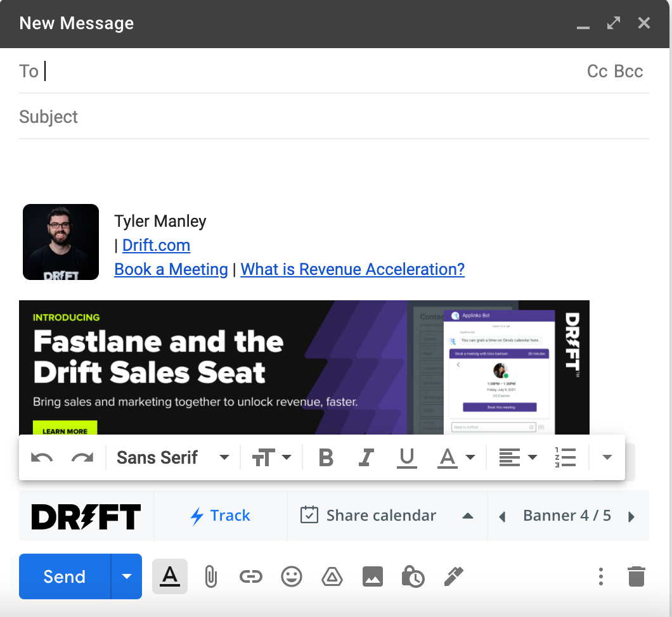Viewport: 672px width, 617px height.
Task: Attach files with the paperclip icon
Action: pos(210,576)
